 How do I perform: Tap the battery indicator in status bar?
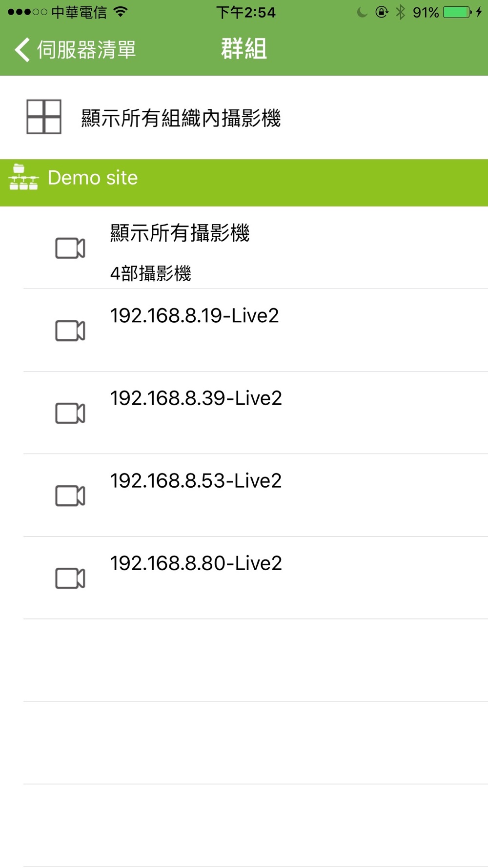pyautogui.click(x=457, y=12)
